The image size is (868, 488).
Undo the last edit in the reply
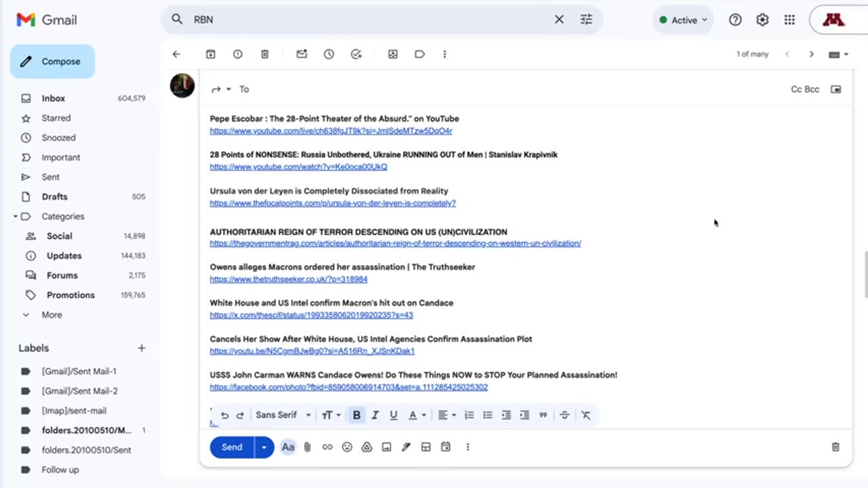pos(224,415)
